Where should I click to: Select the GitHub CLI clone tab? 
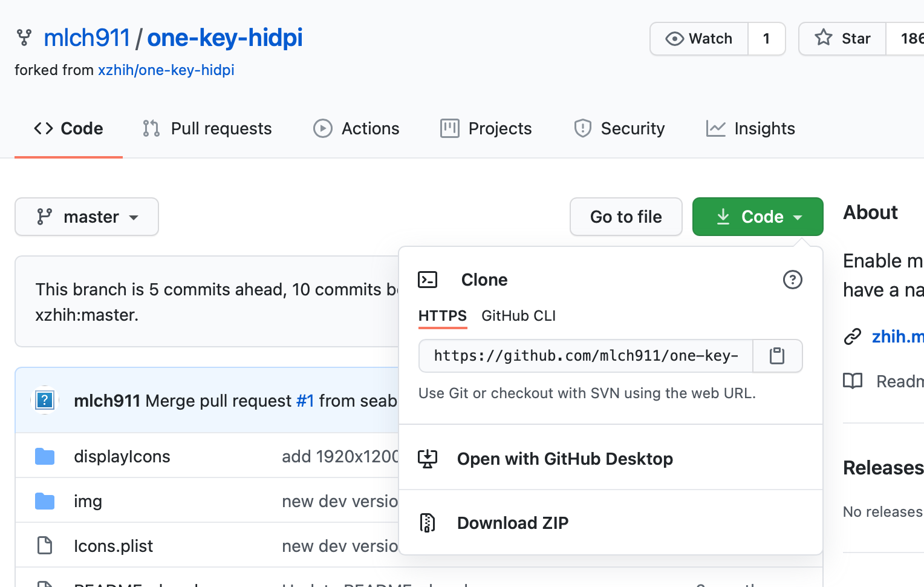click(519, 316)
